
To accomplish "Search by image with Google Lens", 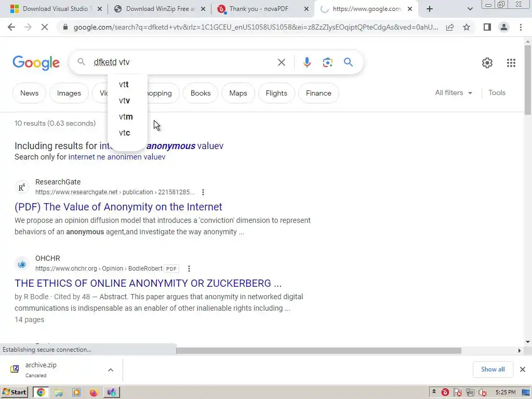I will [327, 62].
